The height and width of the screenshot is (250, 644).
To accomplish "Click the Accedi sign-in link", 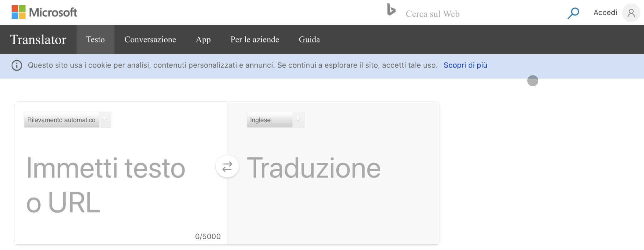I will pos(605,13).
